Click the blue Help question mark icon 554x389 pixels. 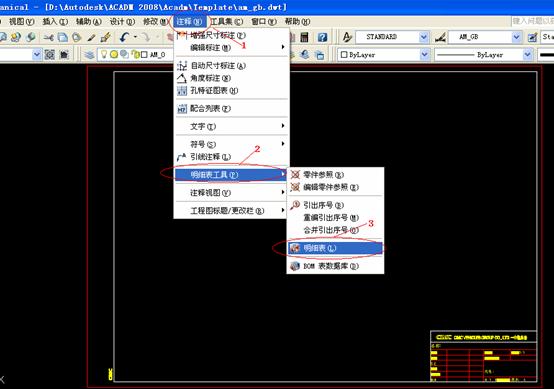(322, 37)
